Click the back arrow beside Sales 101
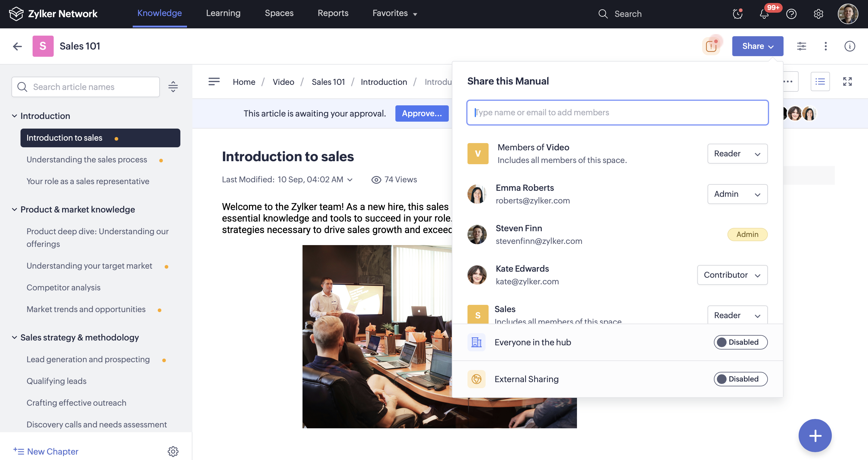Image resolution: width=868 pixels, height=460 pixels. click(x=17, y=46)
